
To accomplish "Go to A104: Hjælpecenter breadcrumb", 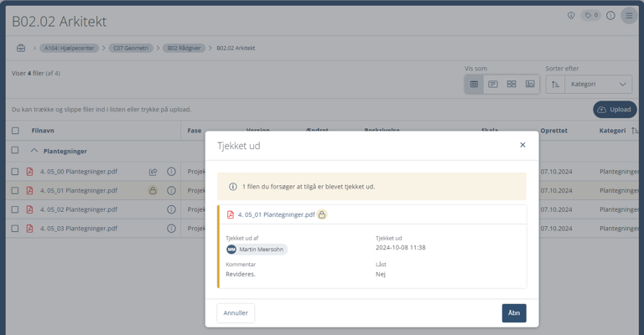I will [70, 49].
